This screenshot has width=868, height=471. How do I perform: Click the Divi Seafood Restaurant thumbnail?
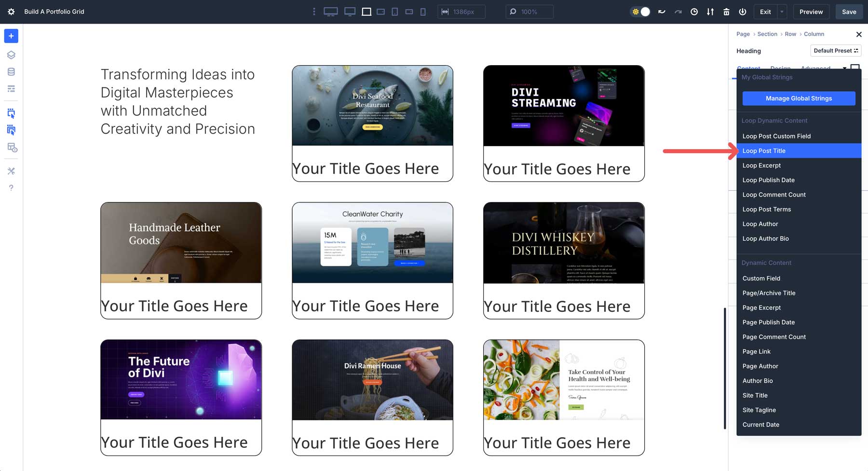pyautogui.click(x=372, y=106)
